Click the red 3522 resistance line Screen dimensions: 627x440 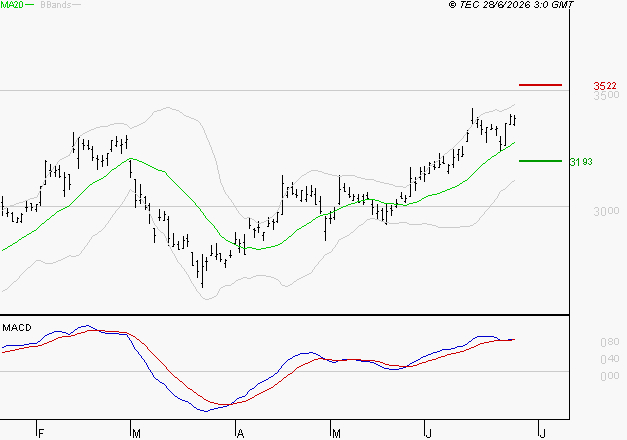click(x=540, y=85)
